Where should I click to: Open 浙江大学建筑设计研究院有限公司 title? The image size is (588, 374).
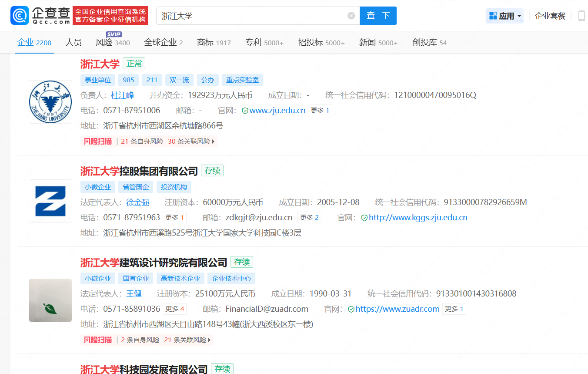click(154, 263)
